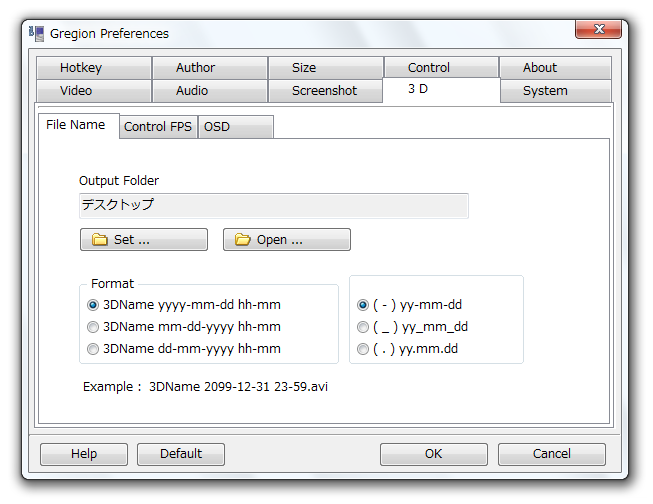Click example filename 3DName 2099-12-31 23-59.avi
653x504 pixels.
[x=239, y=387]
